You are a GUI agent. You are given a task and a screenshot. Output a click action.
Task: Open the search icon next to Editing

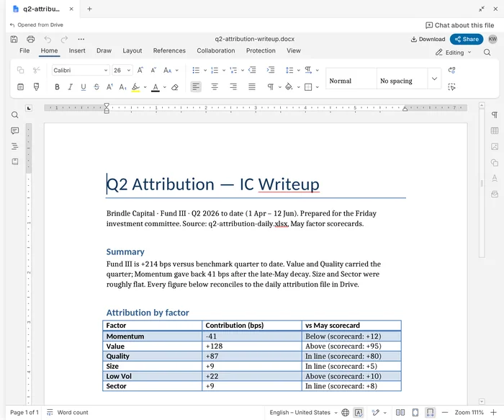[x=487, y=53]
